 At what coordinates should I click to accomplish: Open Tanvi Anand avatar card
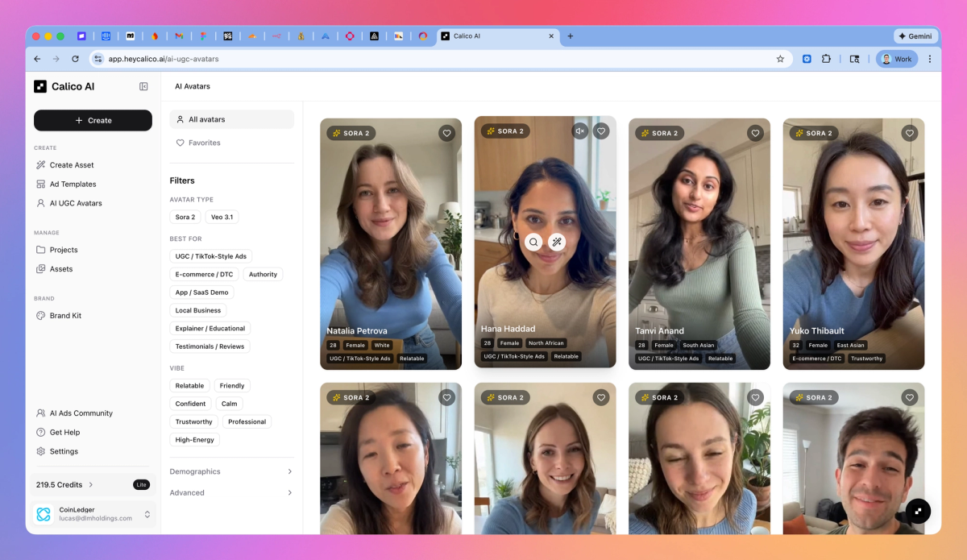(x=699, y=244)
